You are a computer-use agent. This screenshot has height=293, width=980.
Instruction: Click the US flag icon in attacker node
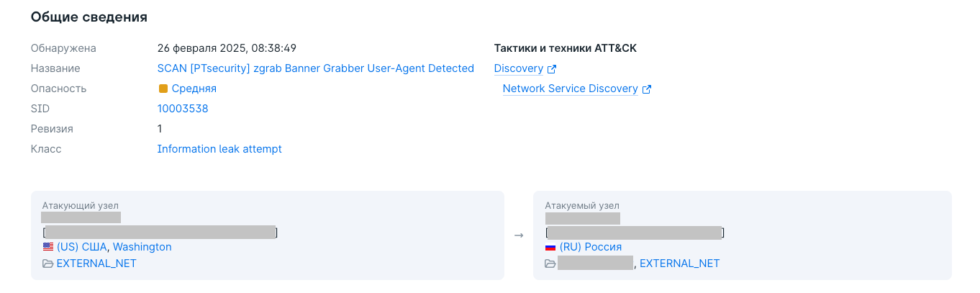[x=47, y=247]
